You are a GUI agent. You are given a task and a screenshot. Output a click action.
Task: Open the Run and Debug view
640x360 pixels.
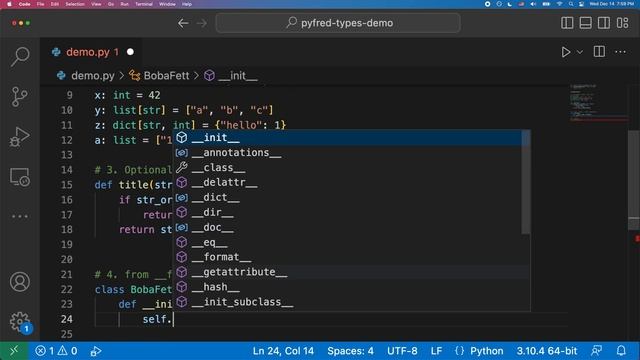click(x=20, y=137)
